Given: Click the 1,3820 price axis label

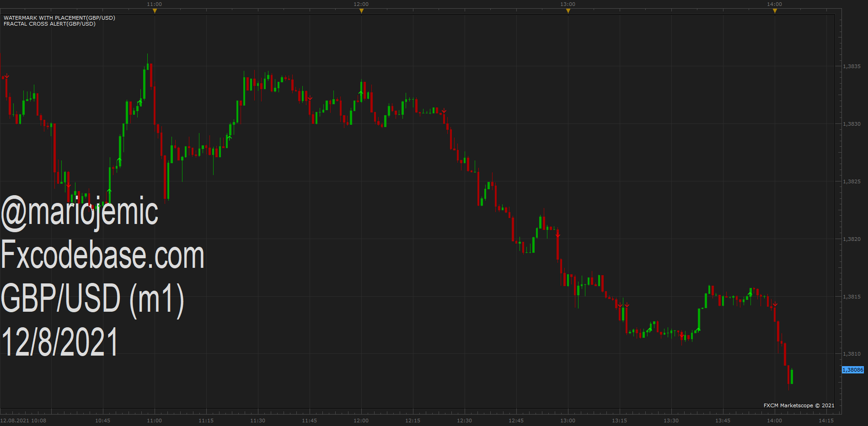Looking at the screenshot, I should click(x=852, y=239).
